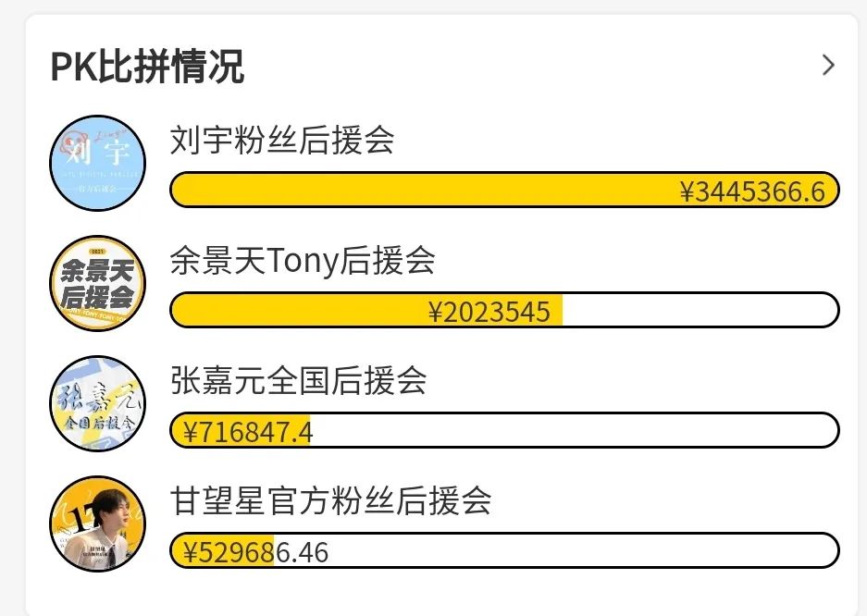
Task: Click the 甘望星 fan club avatar photo
Action: [97, 524]
